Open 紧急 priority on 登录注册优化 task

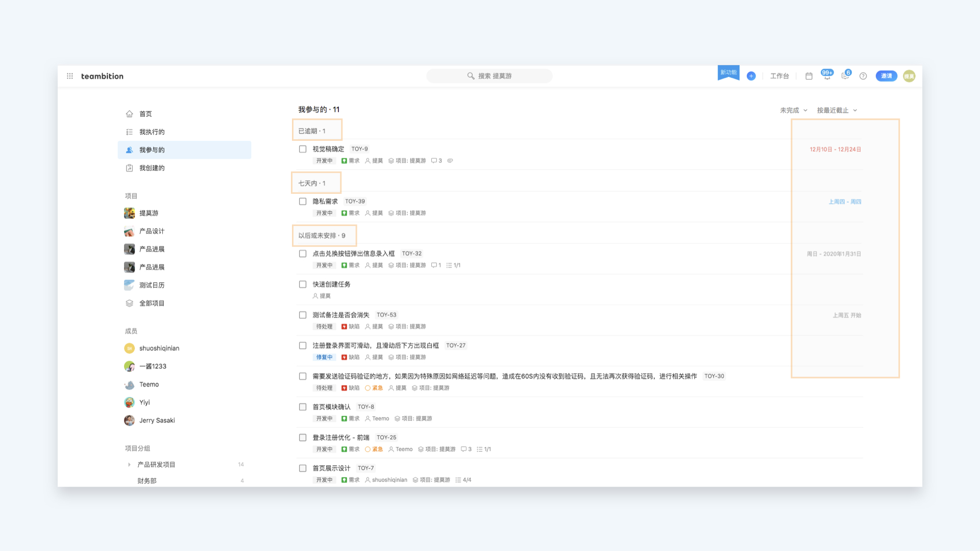click(374, 449)
